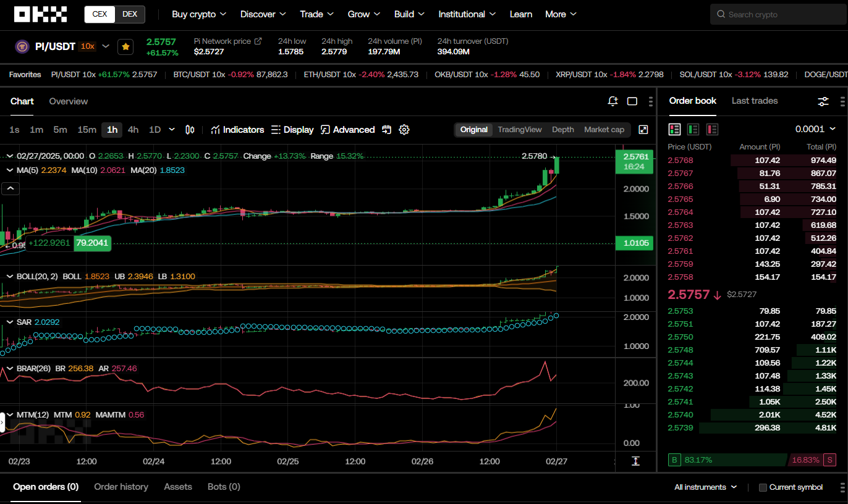
Task: Expand the Buy crypto menu
Action: click(199, 14)
